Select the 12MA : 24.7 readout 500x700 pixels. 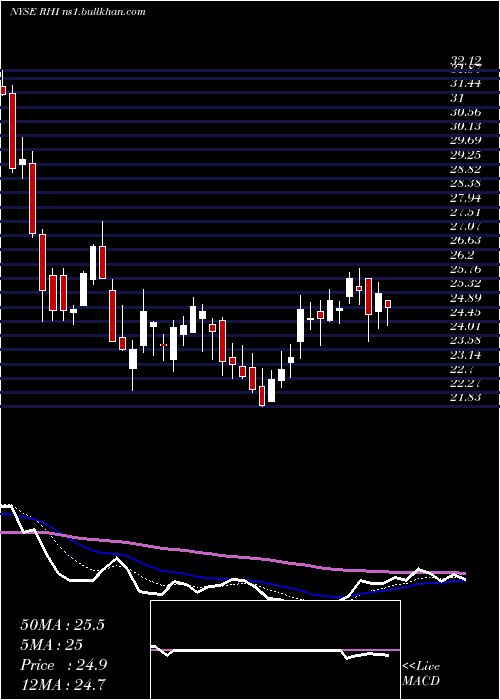coord(63,683)
